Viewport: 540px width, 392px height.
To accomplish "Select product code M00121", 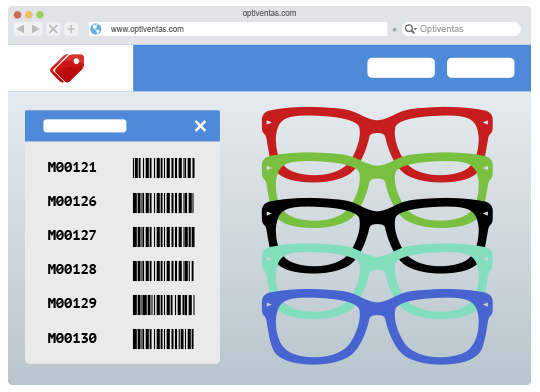I will point(72,167).
